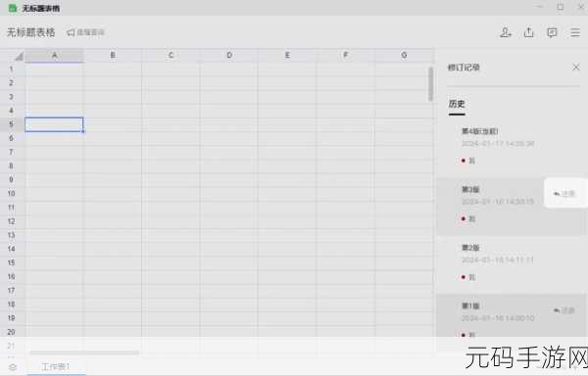Click the collaborator/share people icon

coord(506,32)
